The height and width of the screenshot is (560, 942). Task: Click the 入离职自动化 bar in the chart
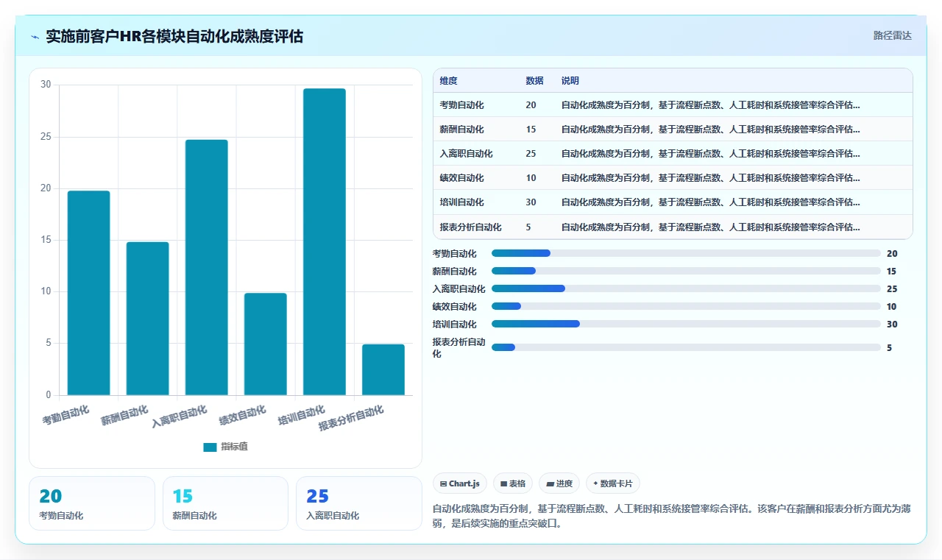coord(206,267)
